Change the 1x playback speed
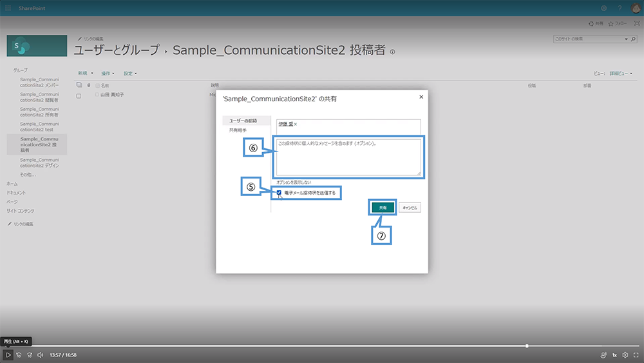 (x=614, y=355)
